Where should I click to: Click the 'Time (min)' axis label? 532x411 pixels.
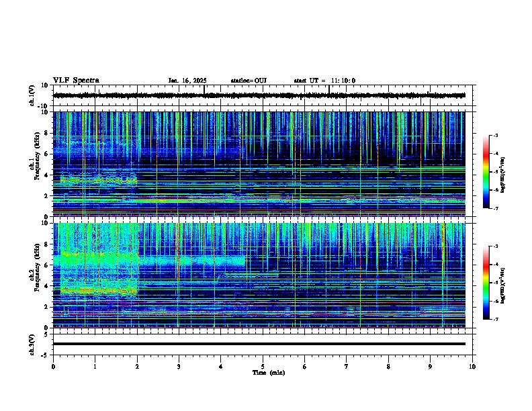269,373
